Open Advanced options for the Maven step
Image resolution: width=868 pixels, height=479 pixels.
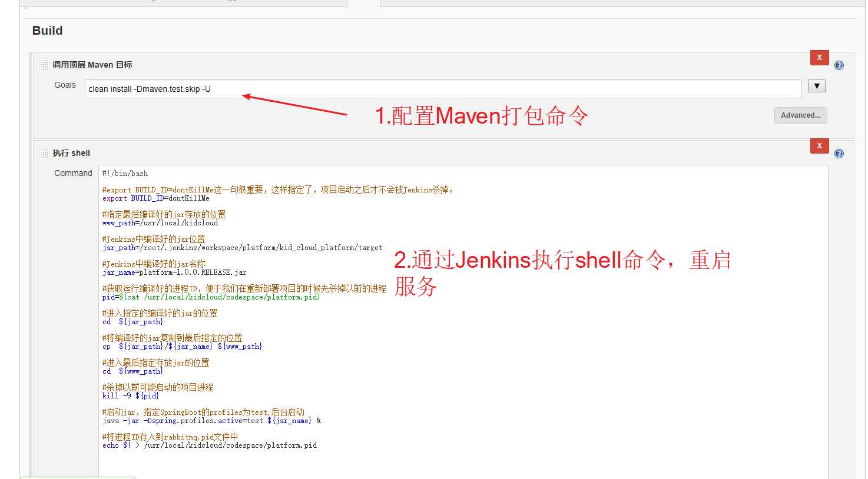[x=800, y=115]
